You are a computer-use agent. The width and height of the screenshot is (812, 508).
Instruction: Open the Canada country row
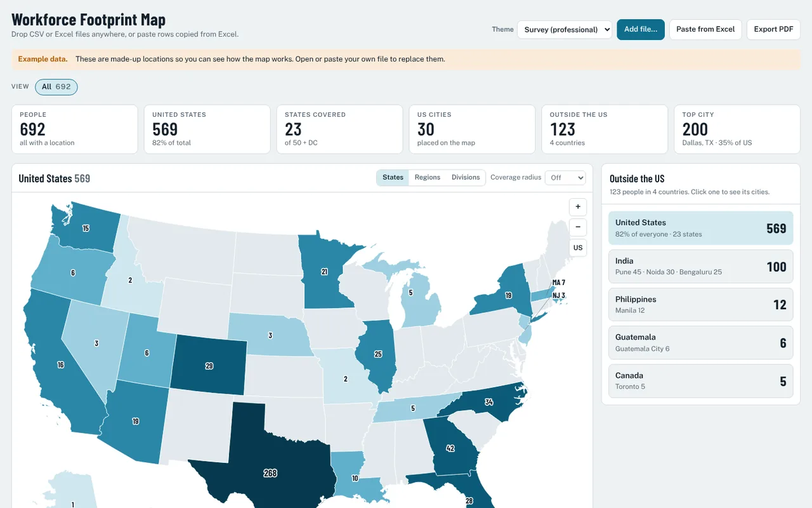coord(701,381)
